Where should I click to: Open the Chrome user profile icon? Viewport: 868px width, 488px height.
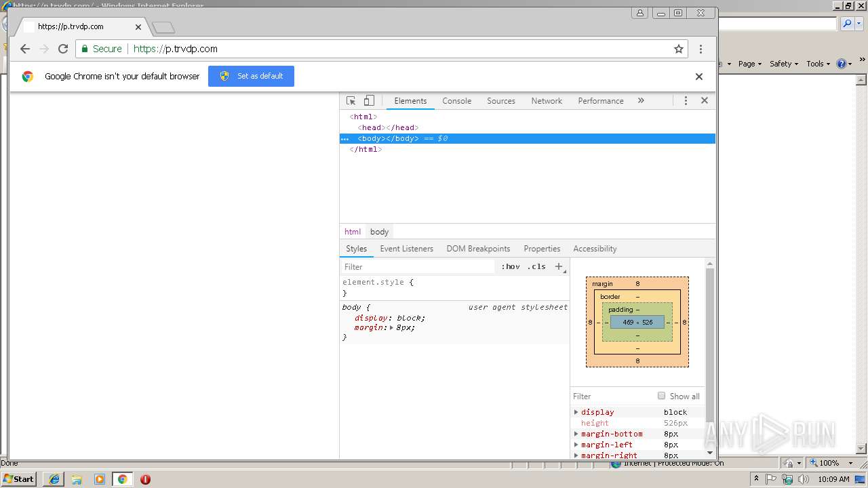[640, 13]
